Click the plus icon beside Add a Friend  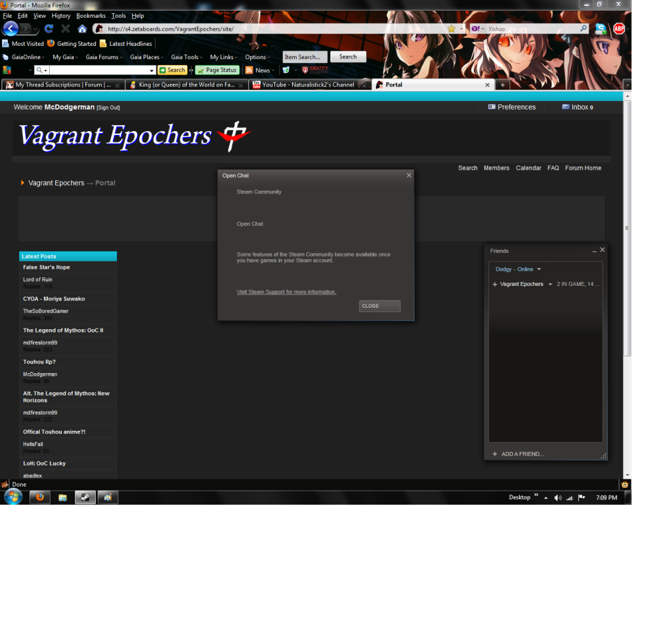pos(495,454)
